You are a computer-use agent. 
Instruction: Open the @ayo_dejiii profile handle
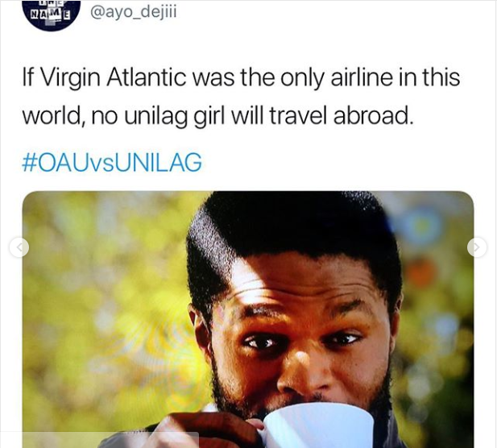pyautogui.click(x=134, y=12)
